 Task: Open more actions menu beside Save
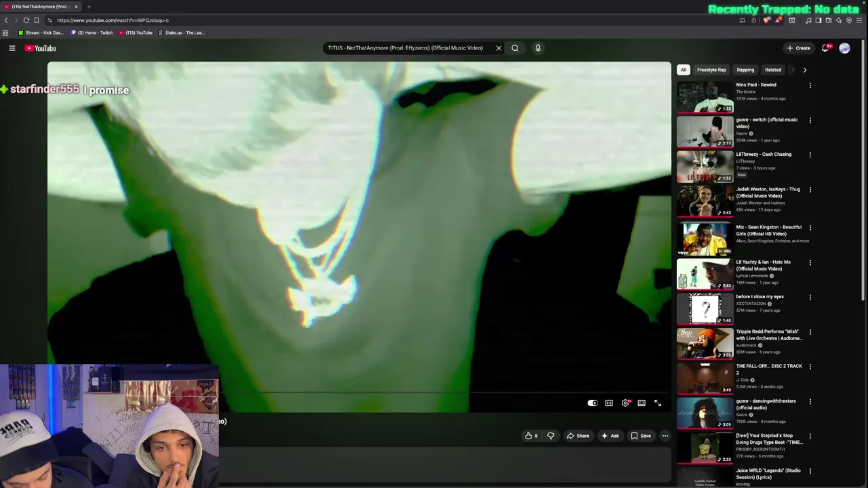(665, 436)
